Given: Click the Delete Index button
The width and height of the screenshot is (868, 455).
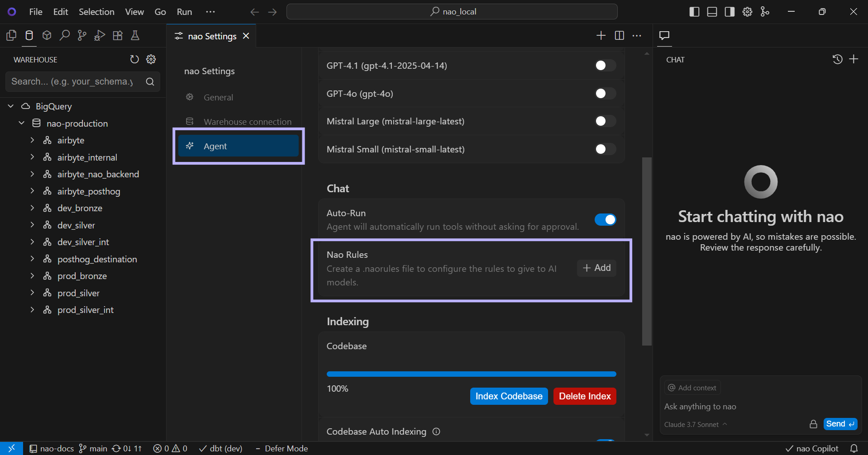Looking at the screenshot, I should coord(584,396).
